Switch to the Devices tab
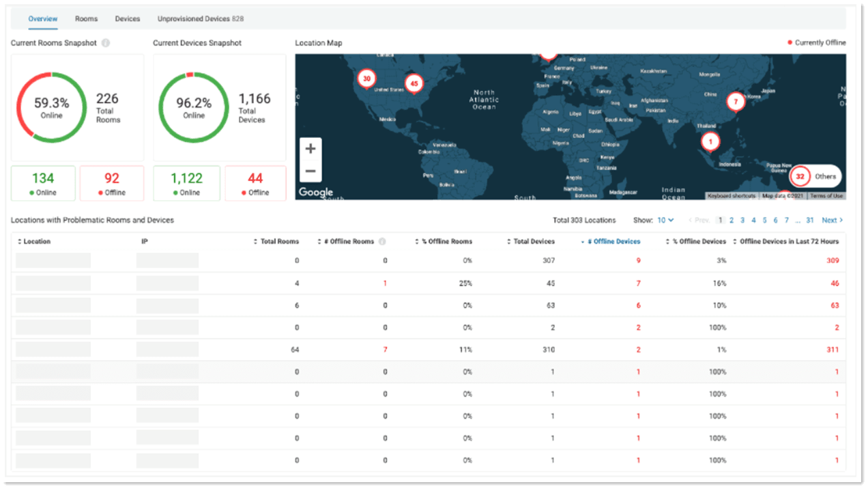This screenshot has height=489, width=868. click(x=127, y=18)
